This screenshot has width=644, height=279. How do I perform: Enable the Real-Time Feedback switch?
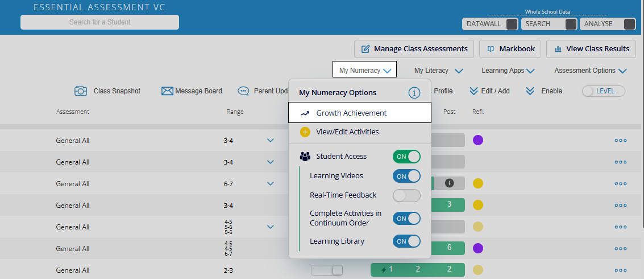pyautogui.click(x=406, y=195)
